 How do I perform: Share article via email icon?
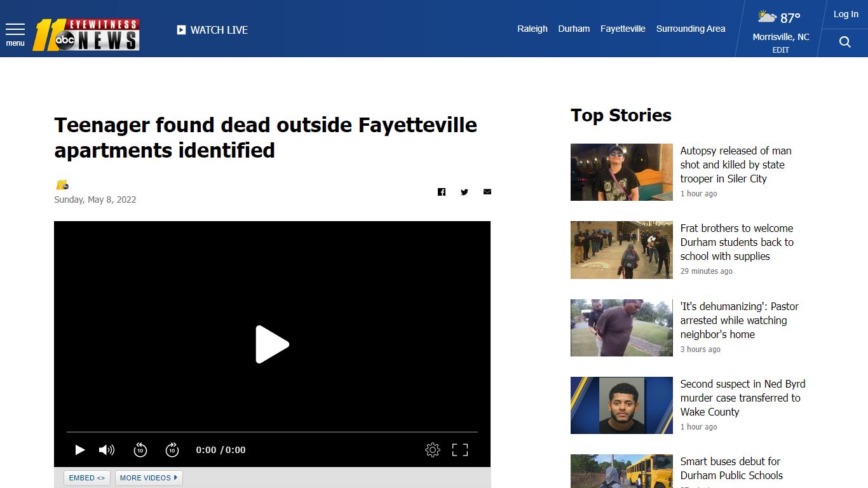(487, 192)
